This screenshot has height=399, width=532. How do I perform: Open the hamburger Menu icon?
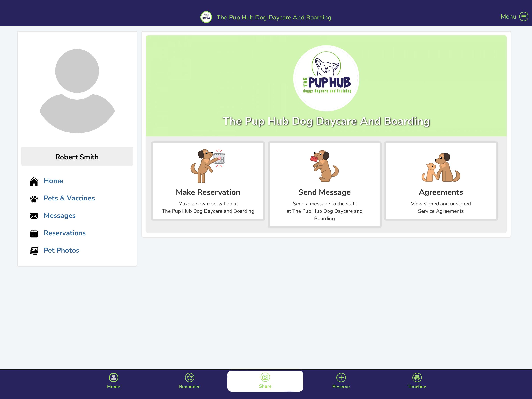pyautogui.click(x=524, y=17)
